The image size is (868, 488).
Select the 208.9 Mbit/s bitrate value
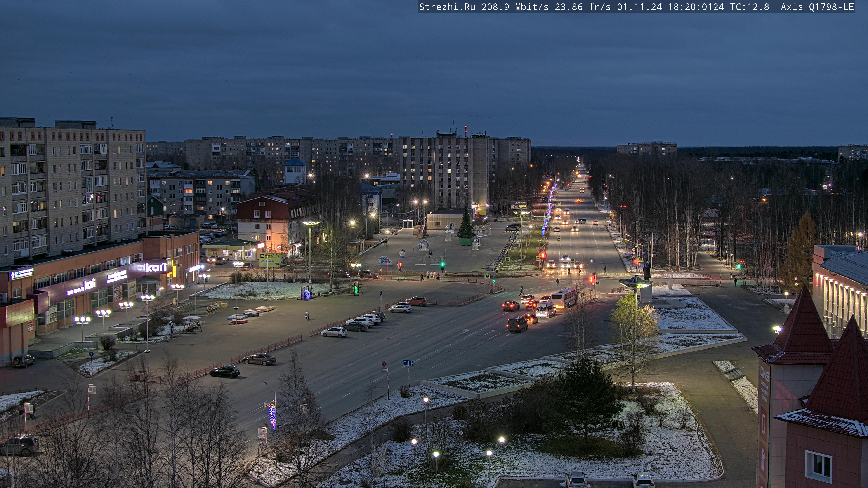[x=515, y=7]
